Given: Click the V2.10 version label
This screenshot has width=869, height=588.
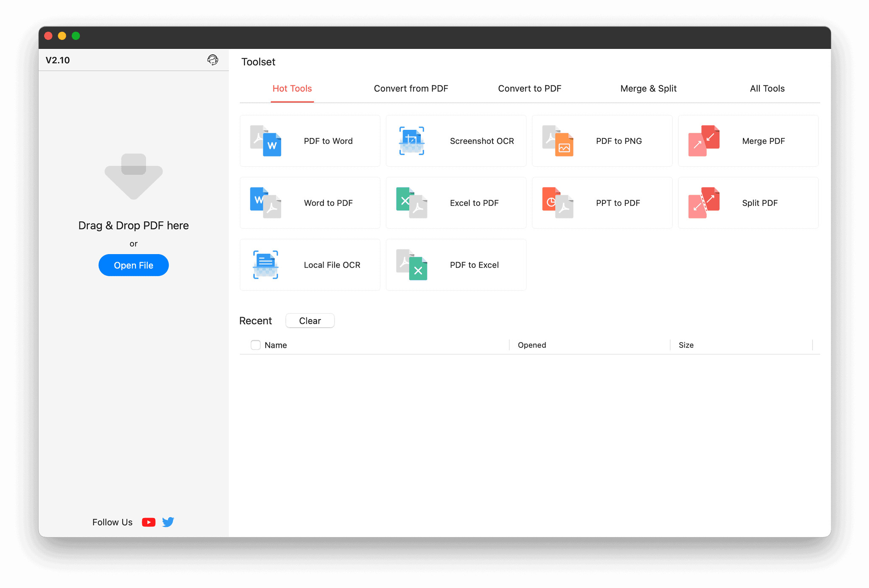Looking at the screenshot, I should click(x=58, y=60).
